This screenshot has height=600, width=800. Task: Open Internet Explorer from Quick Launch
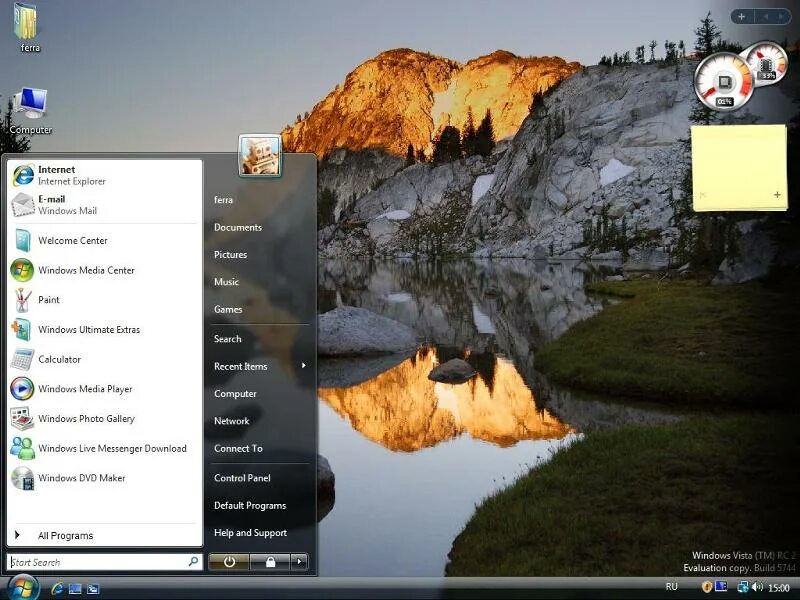pyautogui.click(x=57, y=588)
